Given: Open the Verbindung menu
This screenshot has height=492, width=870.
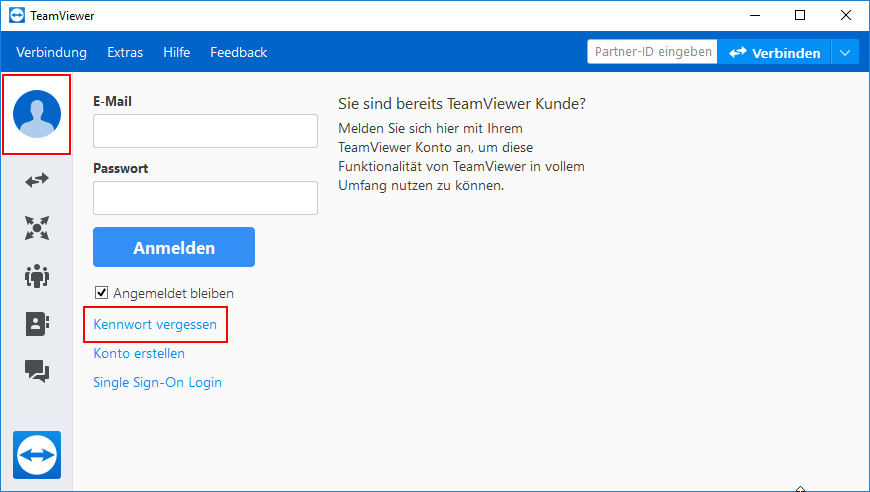Looking at the screenshot, I should [52, 52].
